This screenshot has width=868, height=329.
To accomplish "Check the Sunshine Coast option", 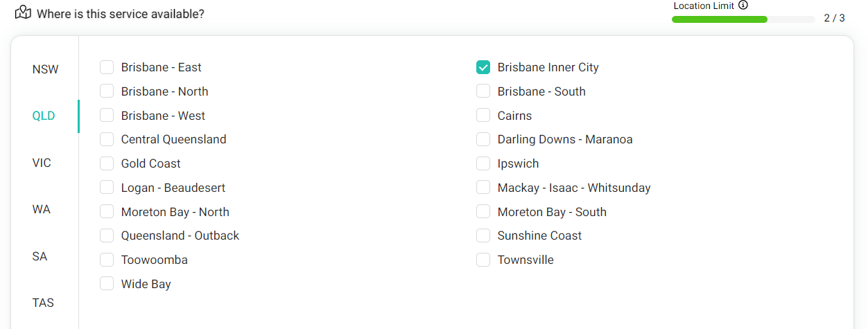I will [483, 235].
